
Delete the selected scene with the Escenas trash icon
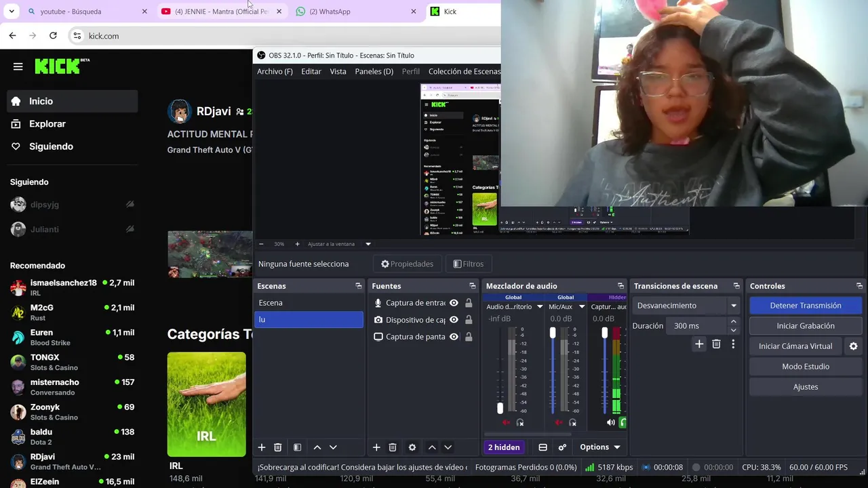(278, 447)
